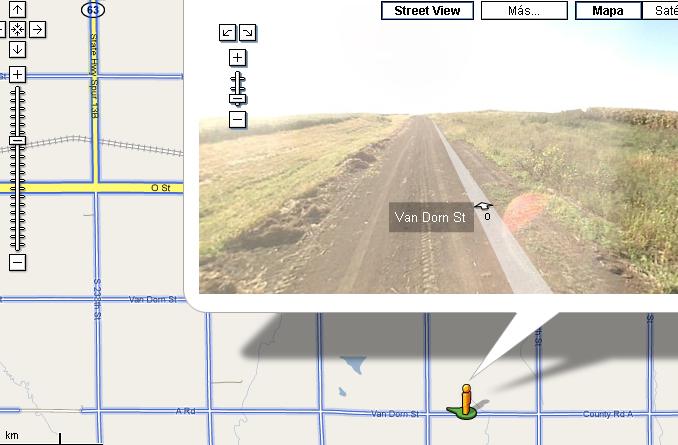
Task: Pan the map right with the arrow
Action: (38, 29)
